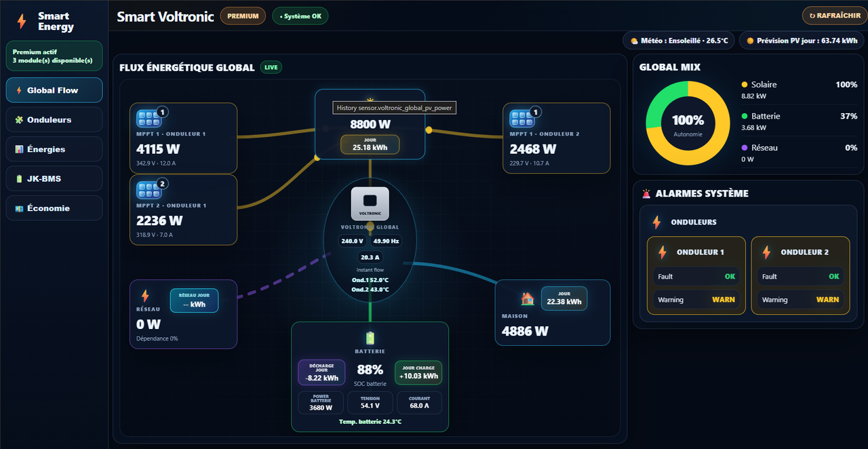Click the 2468 W Onduleur 2 value
The height and width of the screenshot is (449, 868).
(x=533, y=149)
